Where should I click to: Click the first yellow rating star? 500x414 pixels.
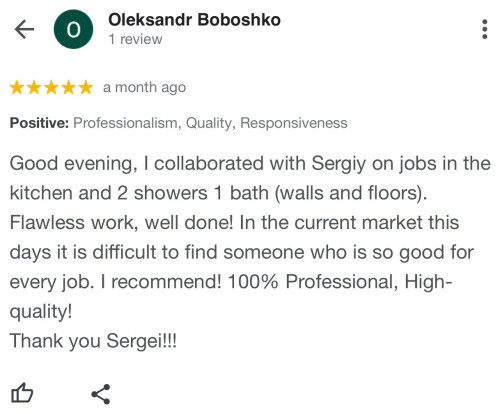[17, 88]
